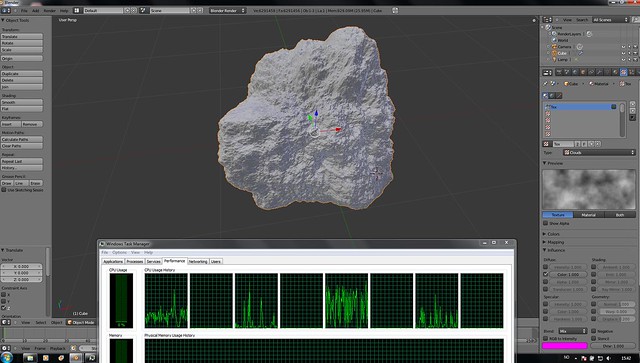Viewport: 640px width, 363px height.
Task: Click the Duplicate object button
Action: (x=22, y=73)
